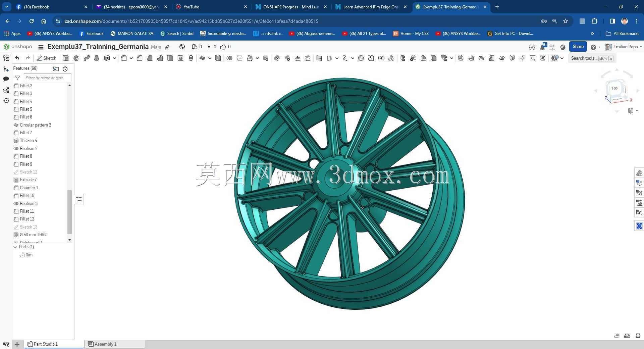Click the feature list vertical scrollbar
644x349 pixels.
[x=69, y=211]
